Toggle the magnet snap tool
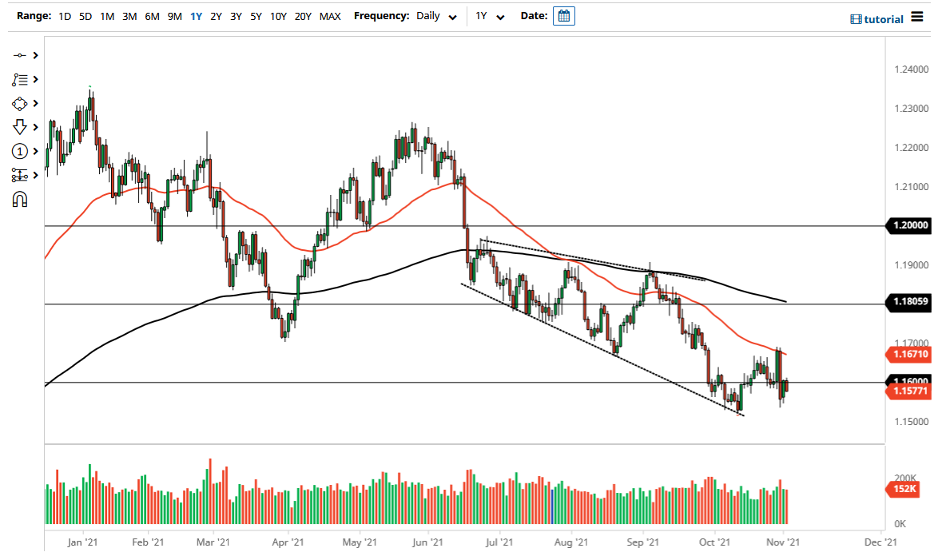The height and width of the screenshot is (560, 938). point(19,199)
